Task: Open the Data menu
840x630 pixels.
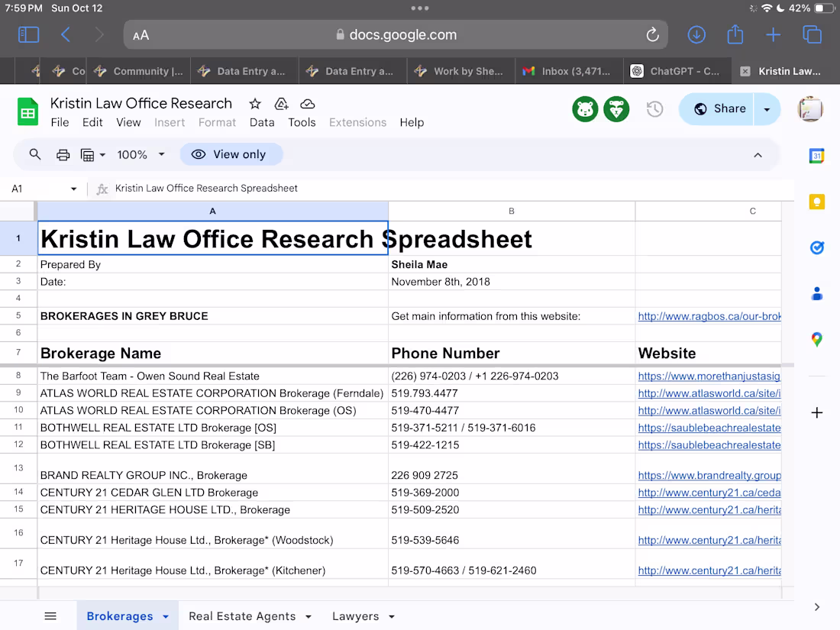Action: (262, 122)
